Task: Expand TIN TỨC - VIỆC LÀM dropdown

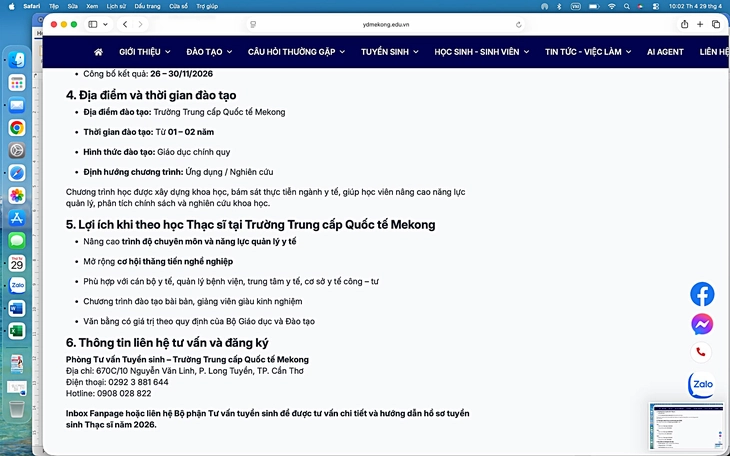Action: [588, 52]
